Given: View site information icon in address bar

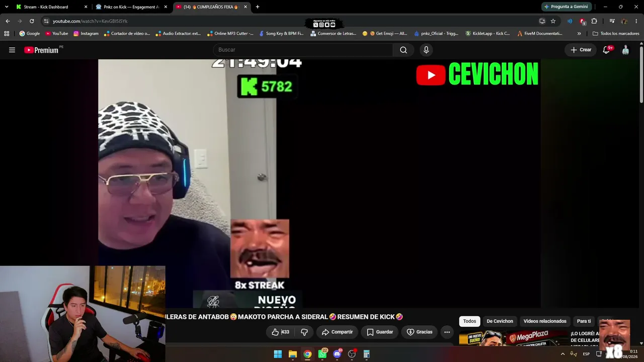Looking at the screenshot, I should click(x=46, y=21).
